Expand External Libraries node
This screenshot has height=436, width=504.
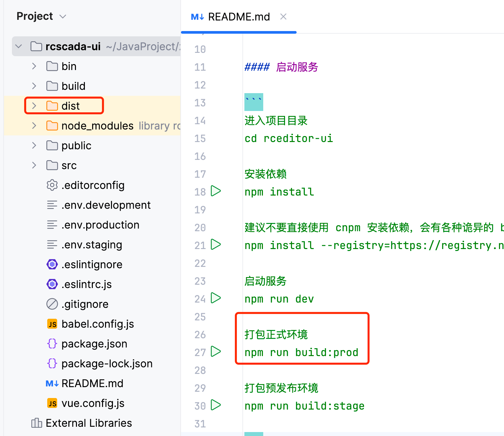(x=89, y=423)
